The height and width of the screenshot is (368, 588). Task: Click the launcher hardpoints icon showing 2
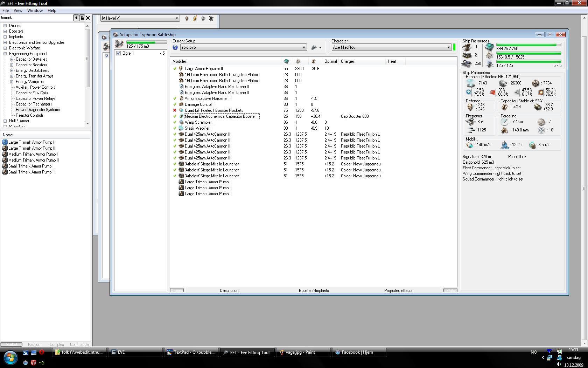[467, 55]
